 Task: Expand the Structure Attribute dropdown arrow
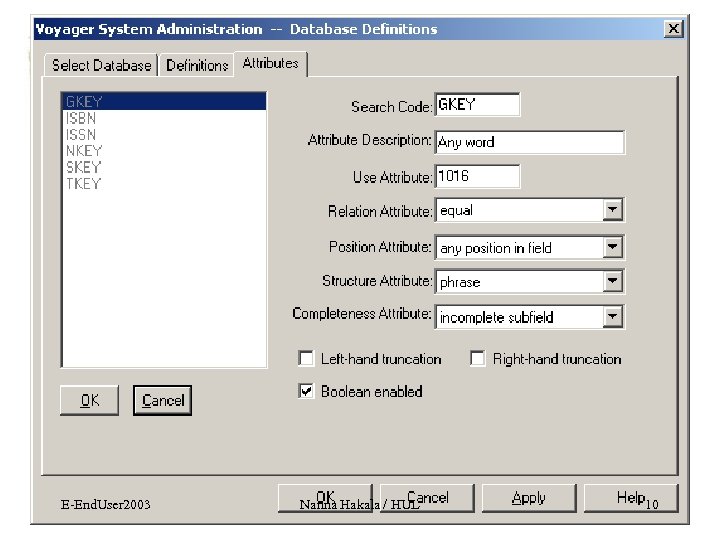[613, 281]
